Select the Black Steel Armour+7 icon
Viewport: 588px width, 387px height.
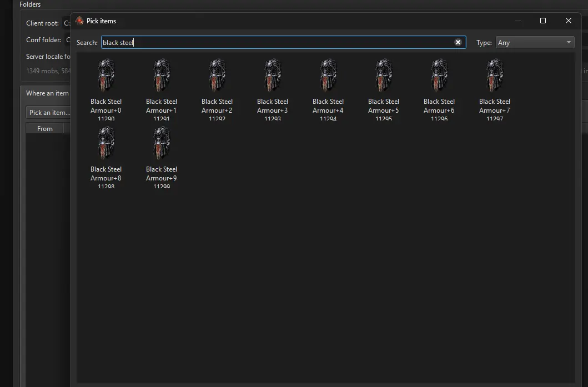(495, 75)
